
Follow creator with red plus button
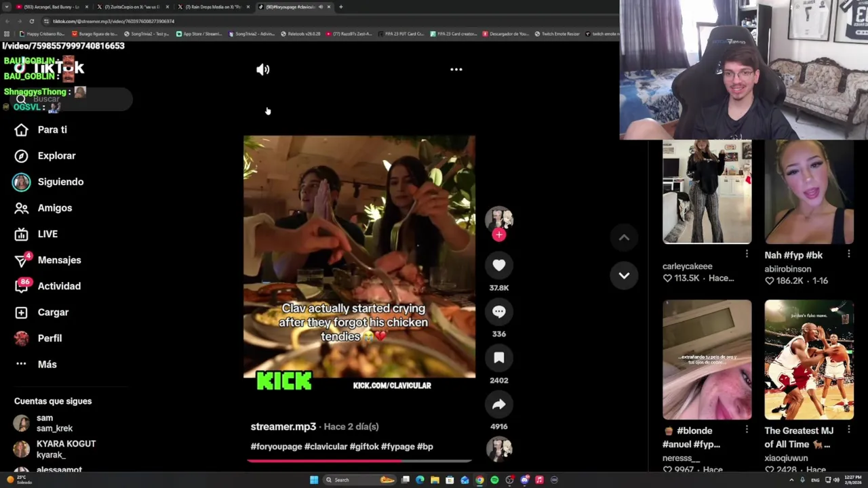coord(499,235)
